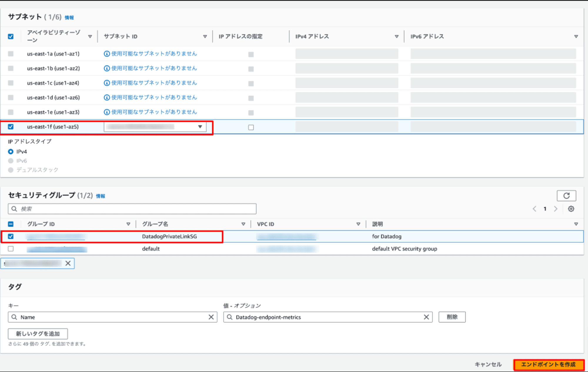Click delete tag button
Image resolution: width=588 pixels, height=372 pixels.
[452, 317]
